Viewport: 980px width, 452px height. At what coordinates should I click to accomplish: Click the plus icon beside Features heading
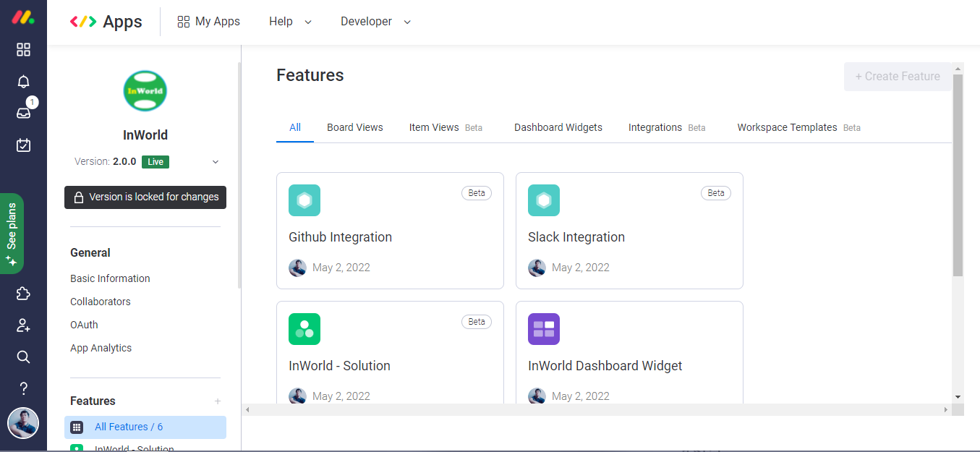(x=218, y=401)
